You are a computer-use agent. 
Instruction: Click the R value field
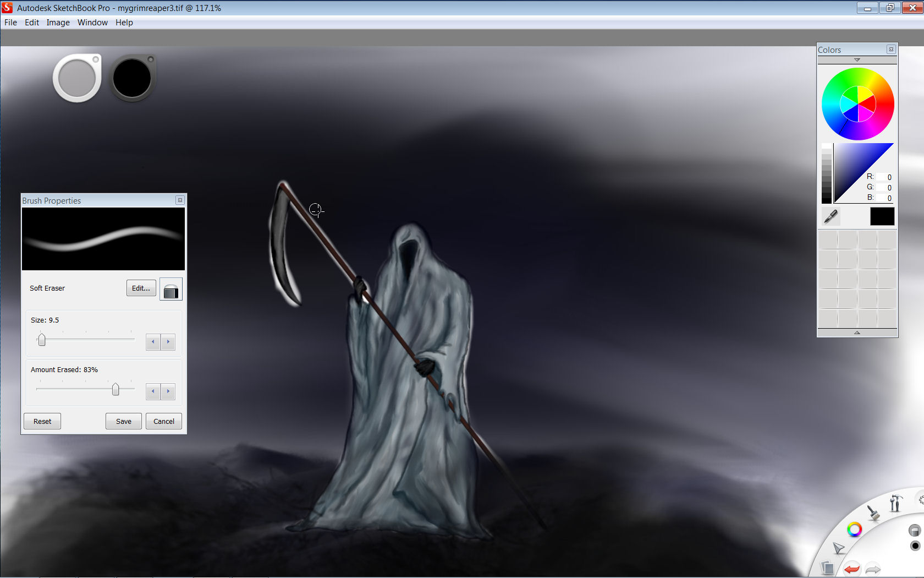[x=885, y=177]
